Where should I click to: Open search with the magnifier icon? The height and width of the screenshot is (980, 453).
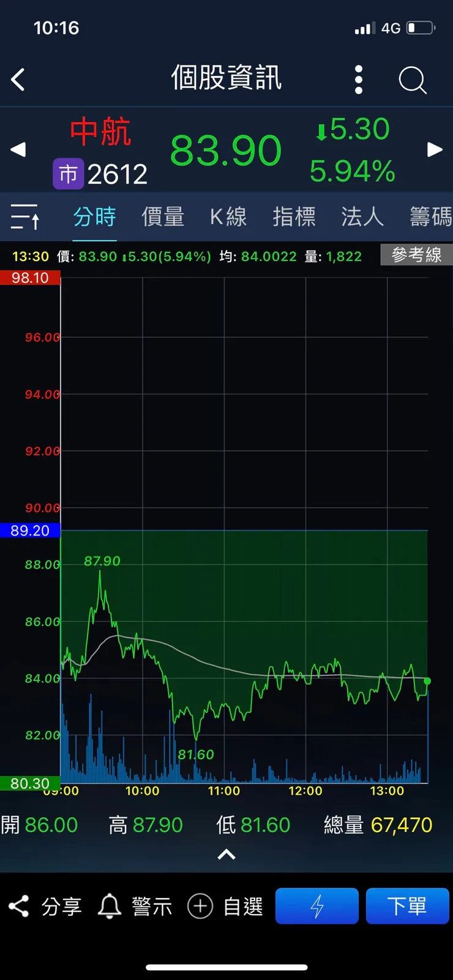point(413,80)
